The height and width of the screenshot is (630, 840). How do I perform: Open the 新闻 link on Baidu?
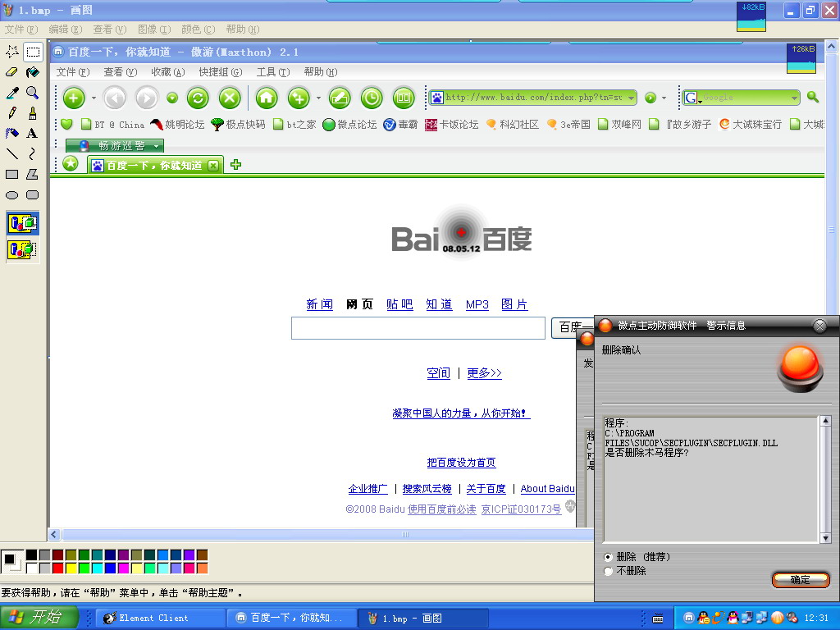pyautogui.click(x=320, y=304)
